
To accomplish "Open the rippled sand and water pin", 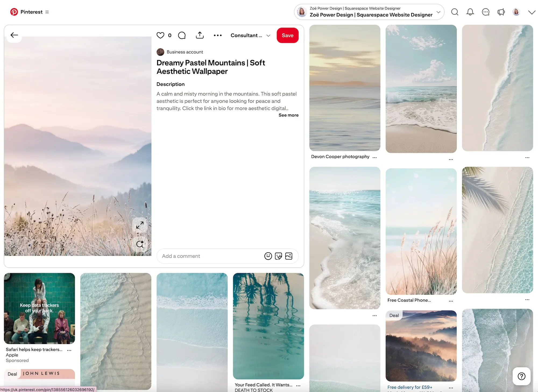I will pos(116,331).
